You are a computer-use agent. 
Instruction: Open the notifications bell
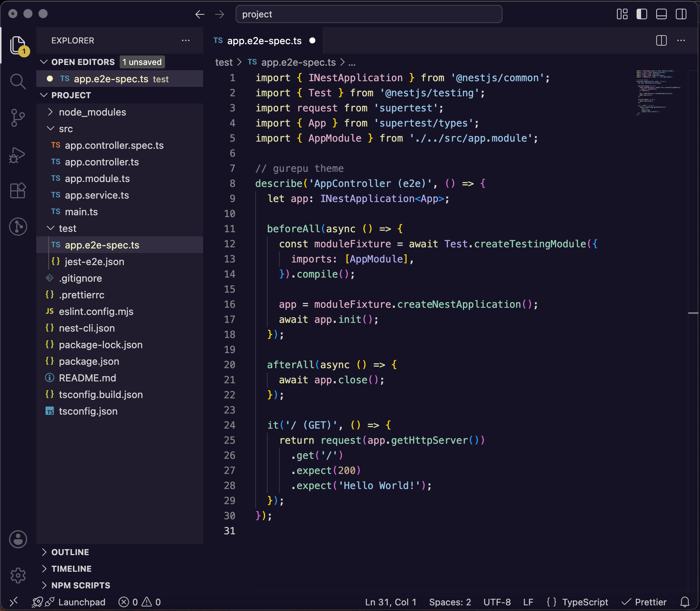point(685,602)
